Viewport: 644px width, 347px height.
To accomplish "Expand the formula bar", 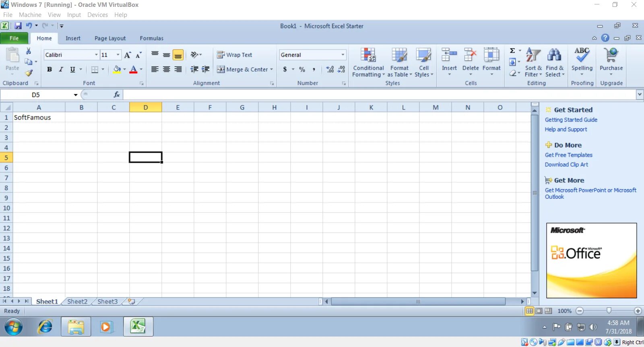I will 640,95.
